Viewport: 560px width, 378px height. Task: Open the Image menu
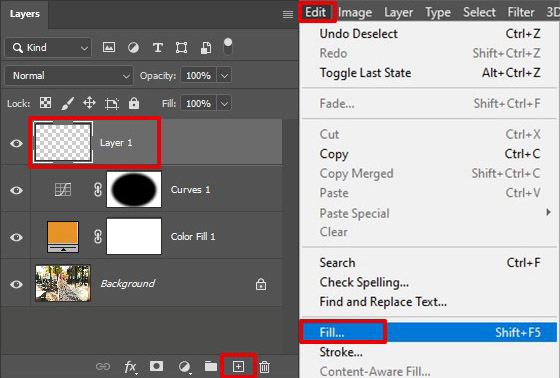(355, 13)
